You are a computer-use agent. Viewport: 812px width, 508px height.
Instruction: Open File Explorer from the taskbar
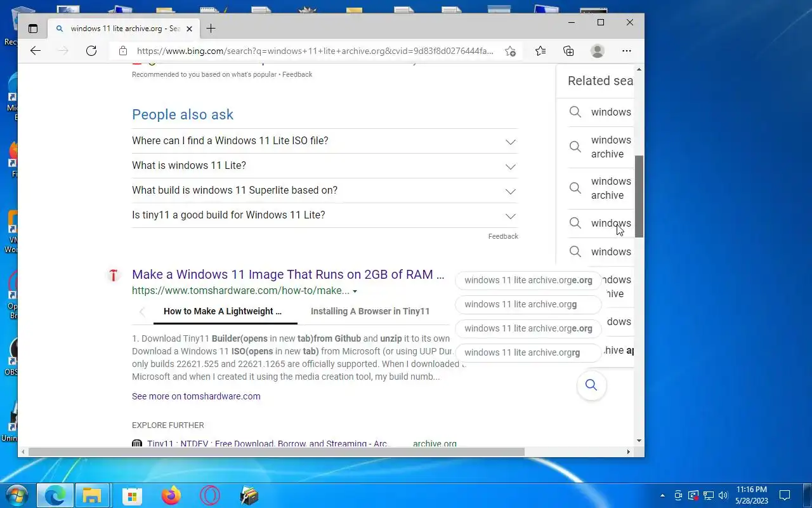coord(92,495)
